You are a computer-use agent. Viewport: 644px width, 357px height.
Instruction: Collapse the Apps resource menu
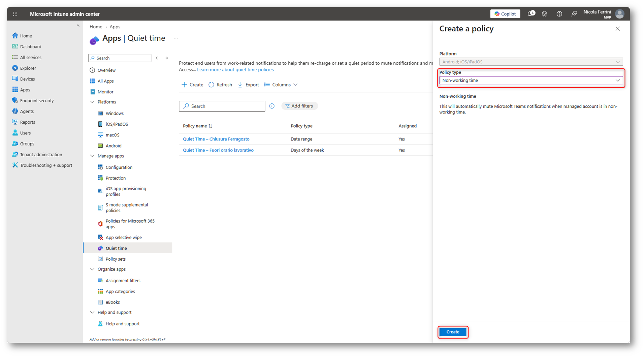pos(167,58)
